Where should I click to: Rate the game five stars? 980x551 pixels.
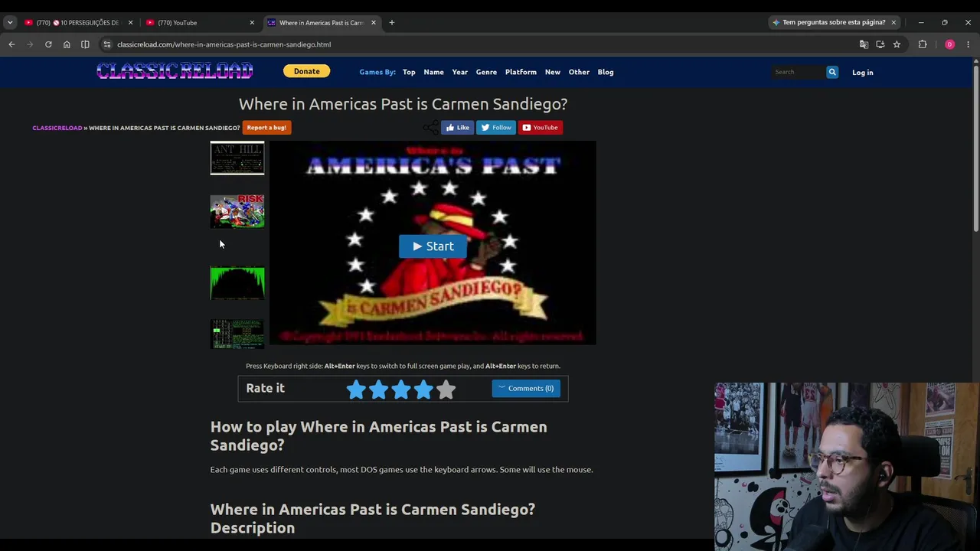tap(446, 390)
